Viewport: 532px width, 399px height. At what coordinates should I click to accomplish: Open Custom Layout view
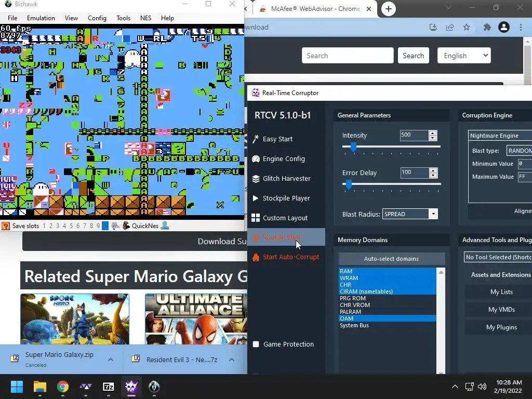[280, 218]
